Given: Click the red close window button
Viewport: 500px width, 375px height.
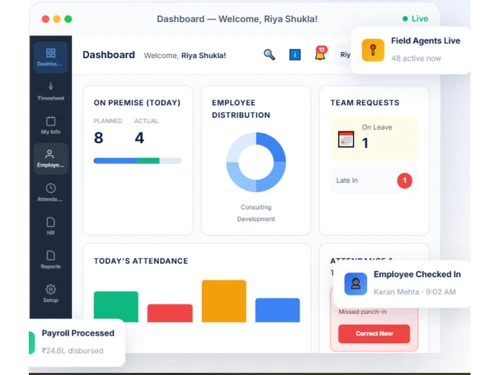Looking at the screenshot, I should pos(46,19).
